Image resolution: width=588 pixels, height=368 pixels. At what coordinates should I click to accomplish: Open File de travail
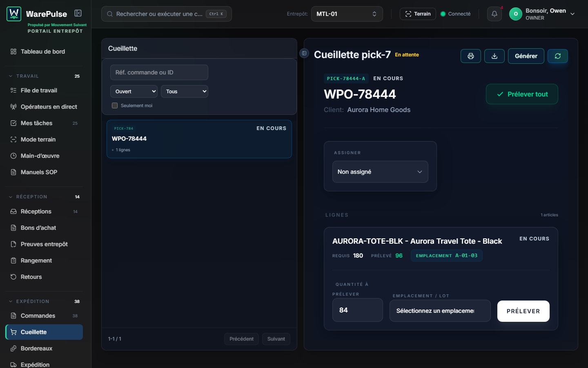(44, 90)
